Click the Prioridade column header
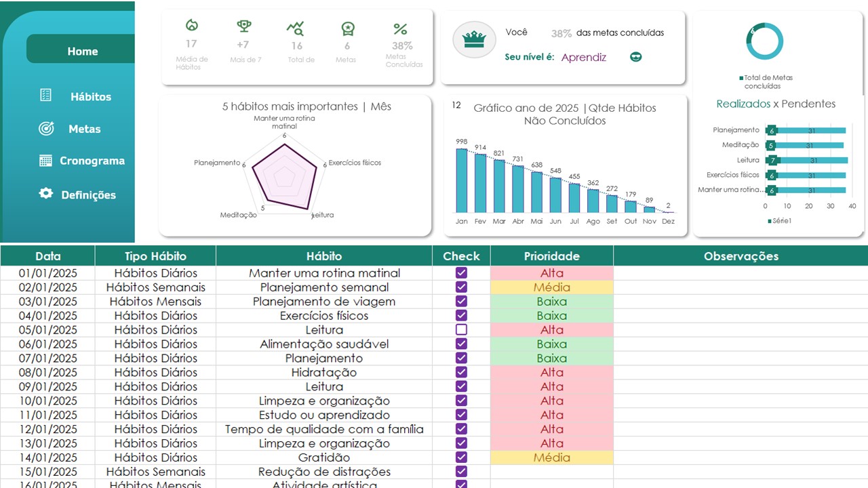The image size is (868, 488). (x=551, y=256)
